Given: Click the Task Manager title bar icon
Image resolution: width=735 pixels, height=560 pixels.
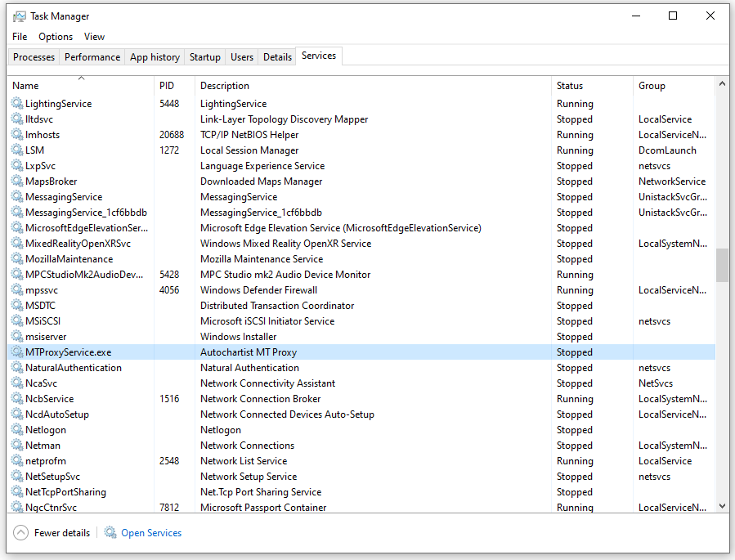Looking at the screenshot, I should click(x=20, y=16).
